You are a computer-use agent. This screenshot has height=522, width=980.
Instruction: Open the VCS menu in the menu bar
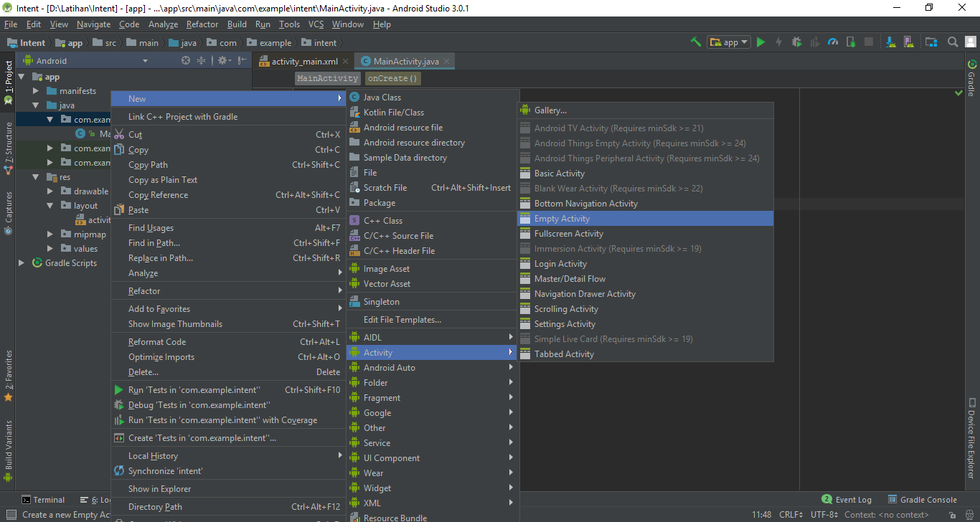point(316,24)
